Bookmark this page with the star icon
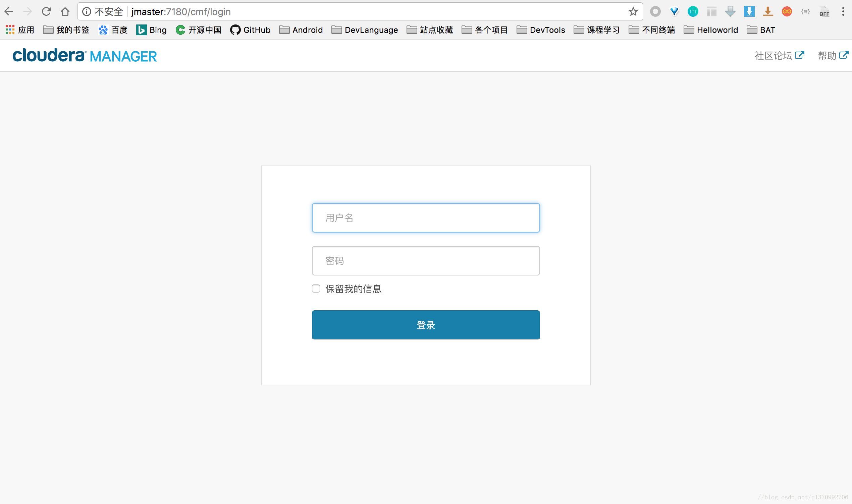Viewport: 852px width, 504px height. tap(633, 12)
